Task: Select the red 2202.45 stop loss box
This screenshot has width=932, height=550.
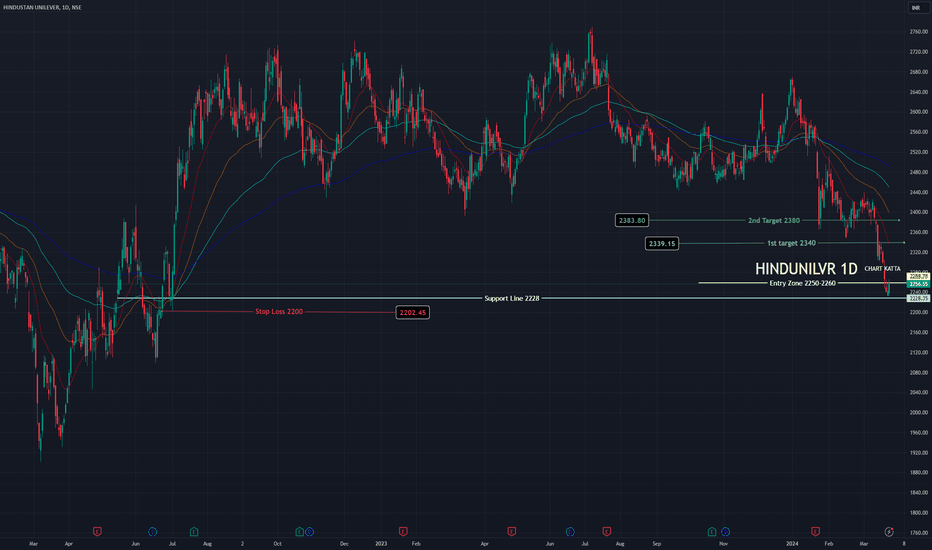Action: pyautogui.click(x=413, y=312)
